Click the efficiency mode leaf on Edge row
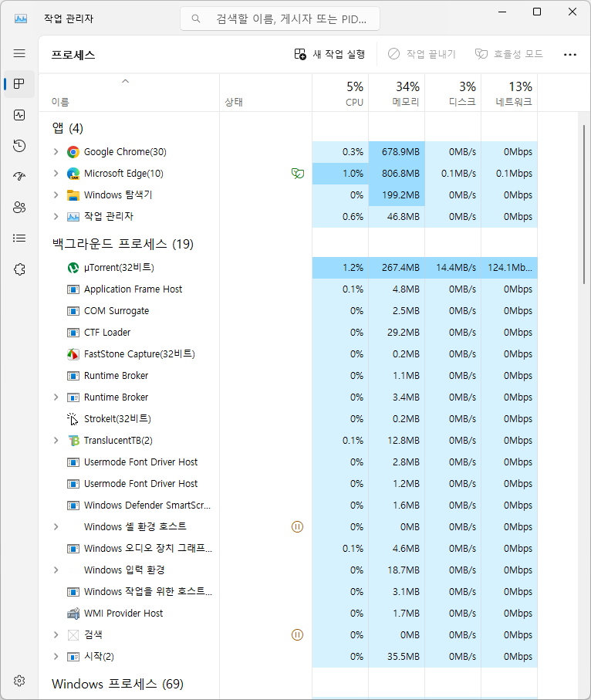The width and height of the screenshot is (591, 700). point(298,173)
